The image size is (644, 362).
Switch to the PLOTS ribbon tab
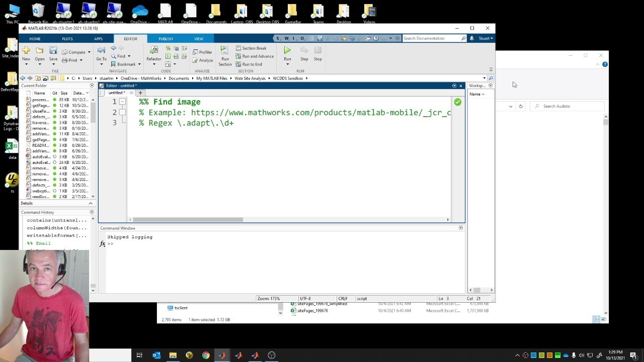(x=67, y=39)
